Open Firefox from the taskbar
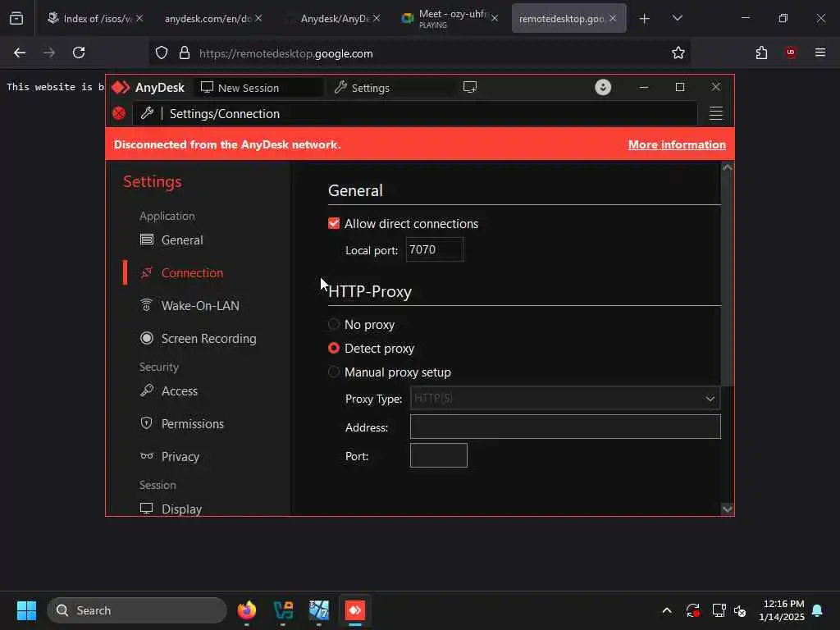 [247, 610]
